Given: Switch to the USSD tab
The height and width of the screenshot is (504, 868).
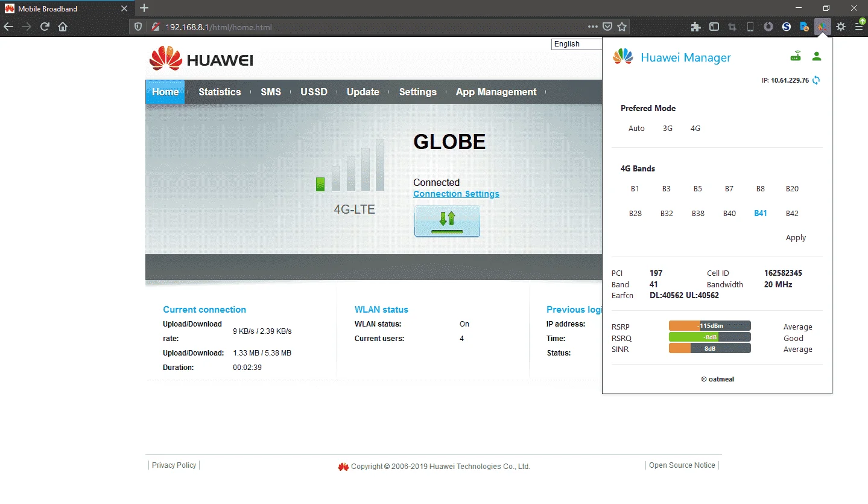Looking at the screenshot, I should [x=314, y=92].
